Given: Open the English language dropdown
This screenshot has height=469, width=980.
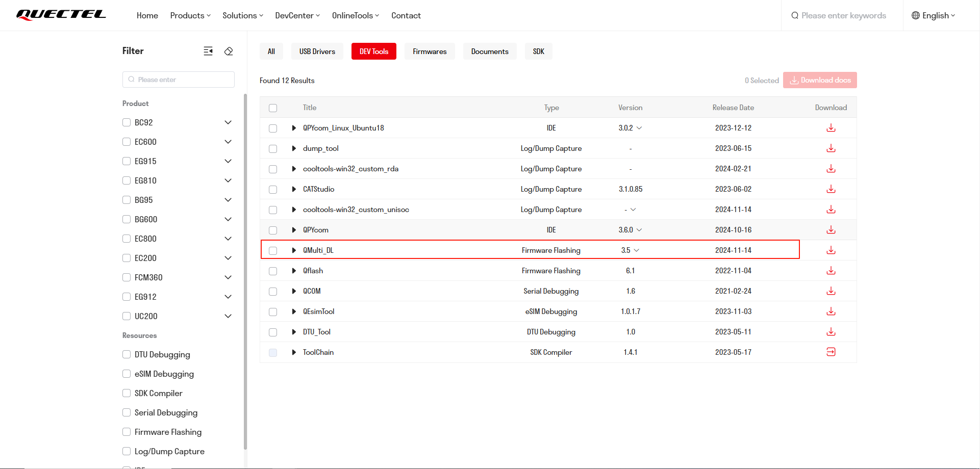Looking at the screenshot, I should click(x=934, y=16).
